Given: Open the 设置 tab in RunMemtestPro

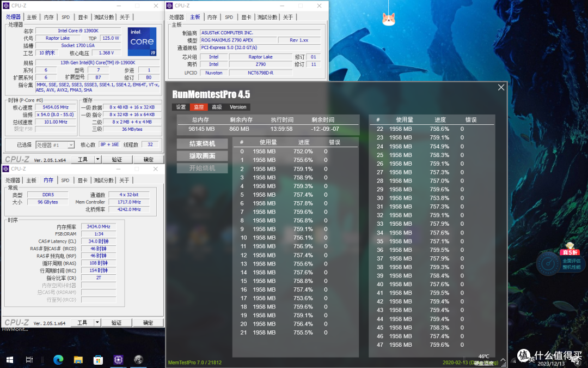Looking at the screenshot, I should (181, 107).
